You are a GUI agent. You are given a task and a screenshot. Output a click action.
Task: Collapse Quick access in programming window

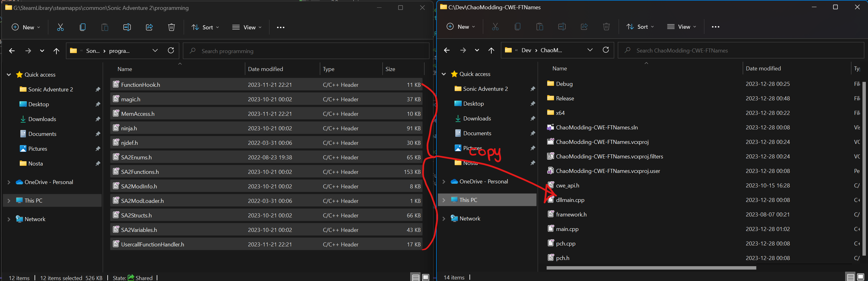coord(9,74)
